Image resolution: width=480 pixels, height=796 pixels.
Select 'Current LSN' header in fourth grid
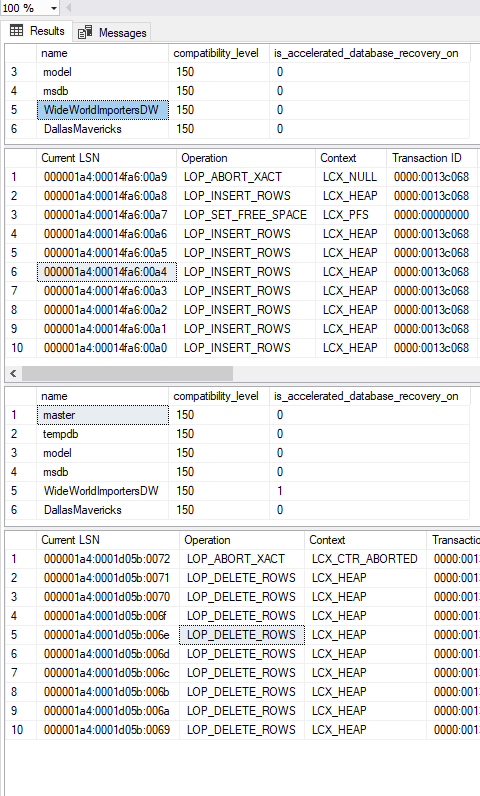(x=108, y=540)
